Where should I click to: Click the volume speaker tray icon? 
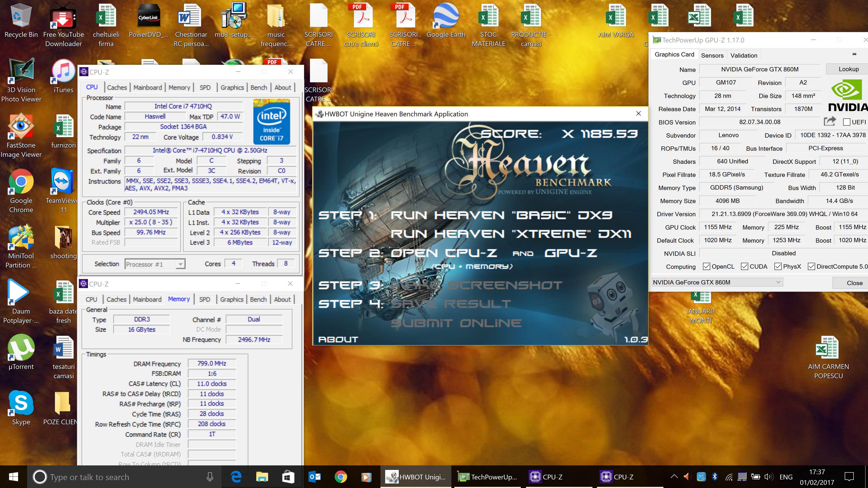(x=768, y=477)
